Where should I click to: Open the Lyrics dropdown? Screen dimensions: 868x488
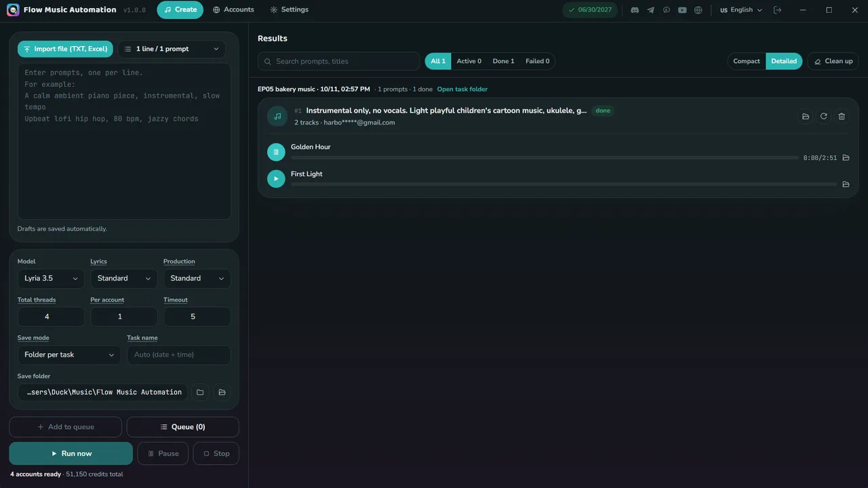tap(124, 279)
